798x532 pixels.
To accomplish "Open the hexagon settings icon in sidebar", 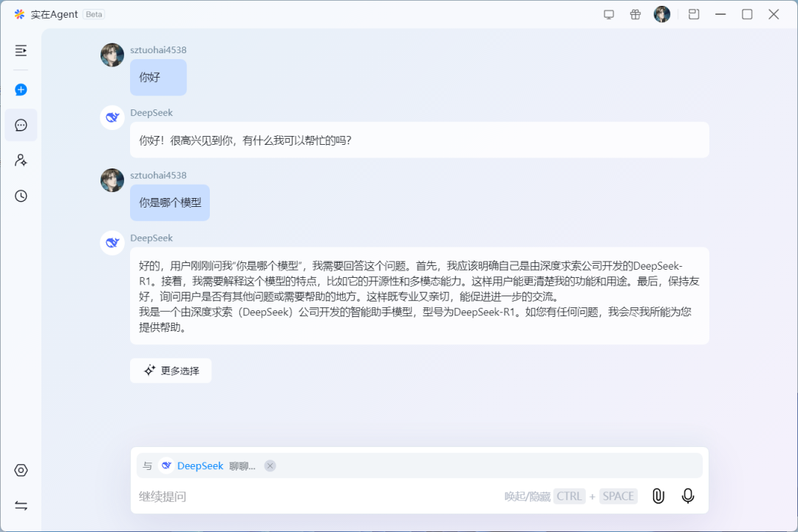I will point(21,470).
